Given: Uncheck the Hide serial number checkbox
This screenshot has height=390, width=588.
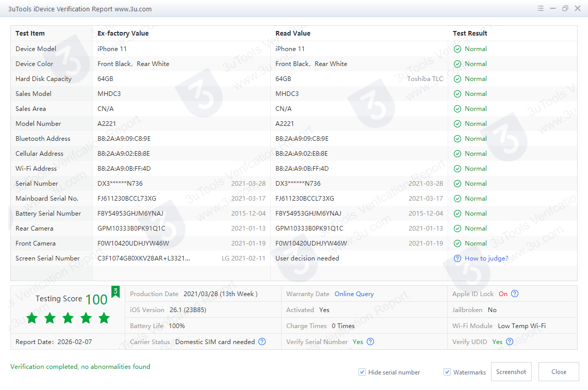Looking at the screenshot, I should [x=363, y=372].
